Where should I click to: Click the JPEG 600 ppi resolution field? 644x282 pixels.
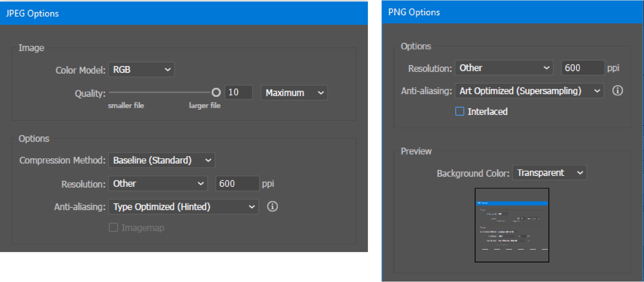click(x=237, y=184)
